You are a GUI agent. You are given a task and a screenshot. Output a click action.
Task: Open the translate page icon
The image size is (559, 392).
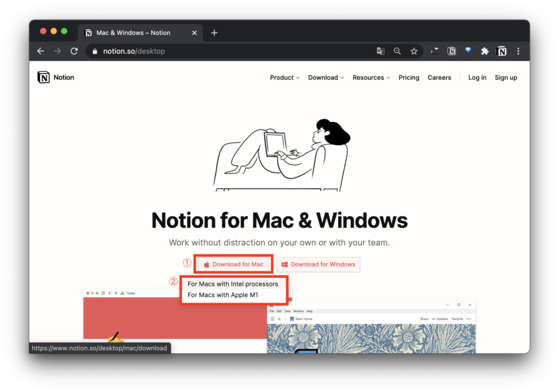[x=380, y=51]
